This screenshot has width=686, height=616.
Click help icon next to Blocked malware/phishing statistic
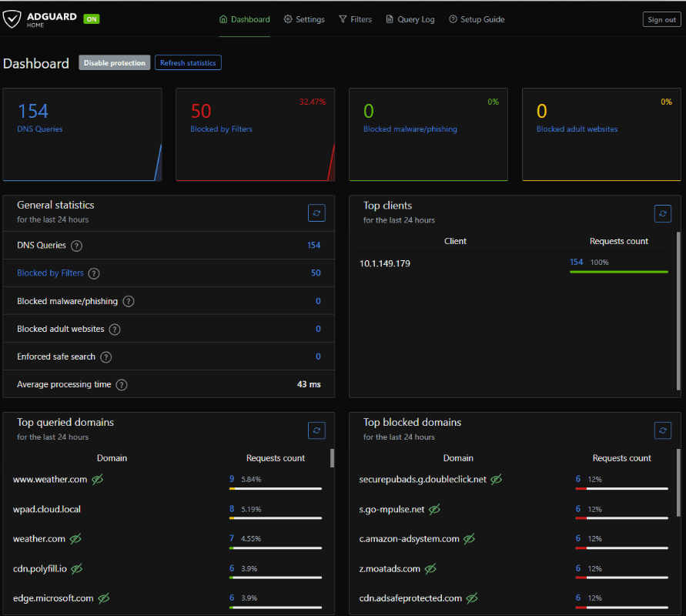tap(129, 302)
